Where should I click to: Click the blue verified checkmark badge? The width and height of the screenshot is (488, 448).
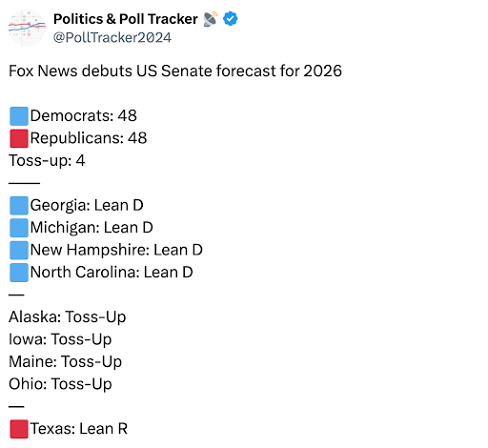[231, 19]
